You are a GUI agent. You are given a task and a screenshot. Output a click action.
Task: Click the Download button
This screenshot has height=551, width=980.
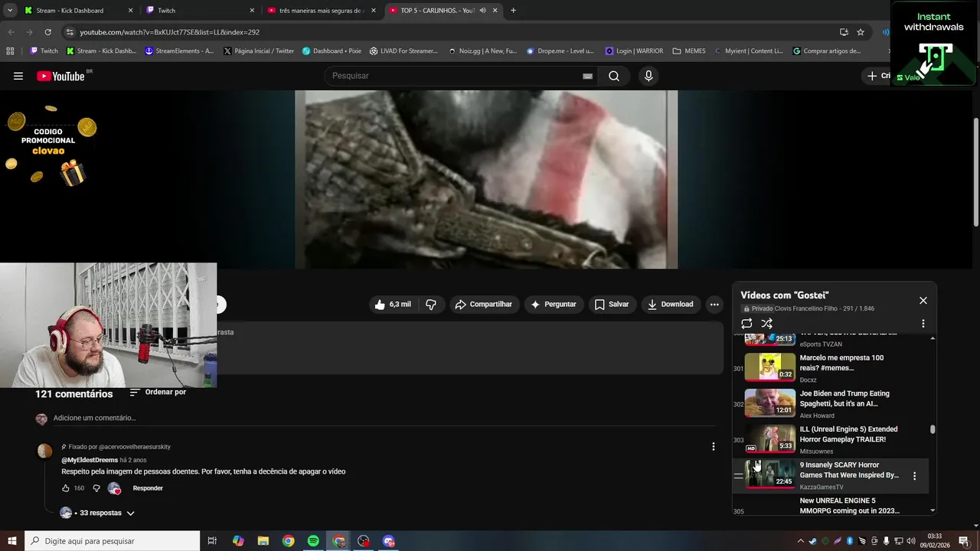tap(671, 304)
